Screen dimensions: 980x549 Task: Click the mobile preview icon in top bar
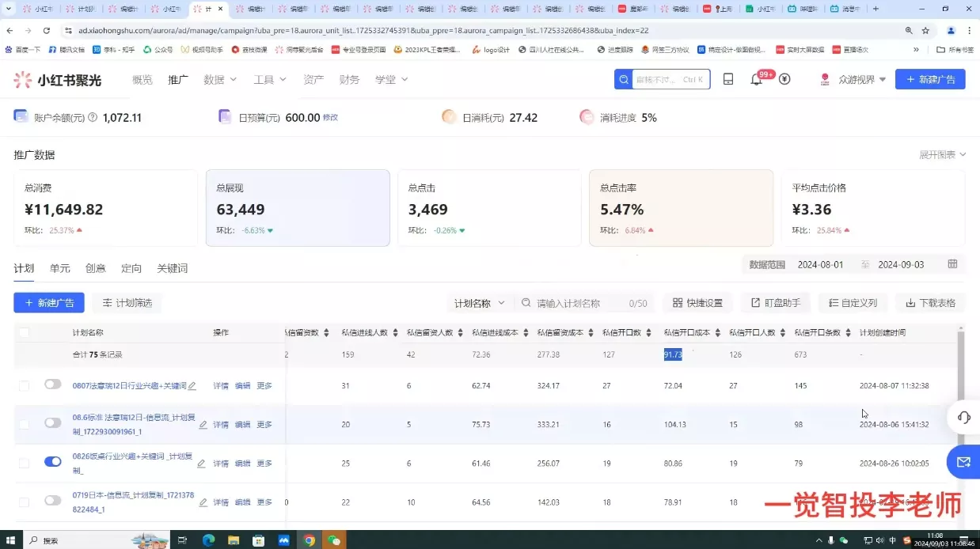point(727,79)
